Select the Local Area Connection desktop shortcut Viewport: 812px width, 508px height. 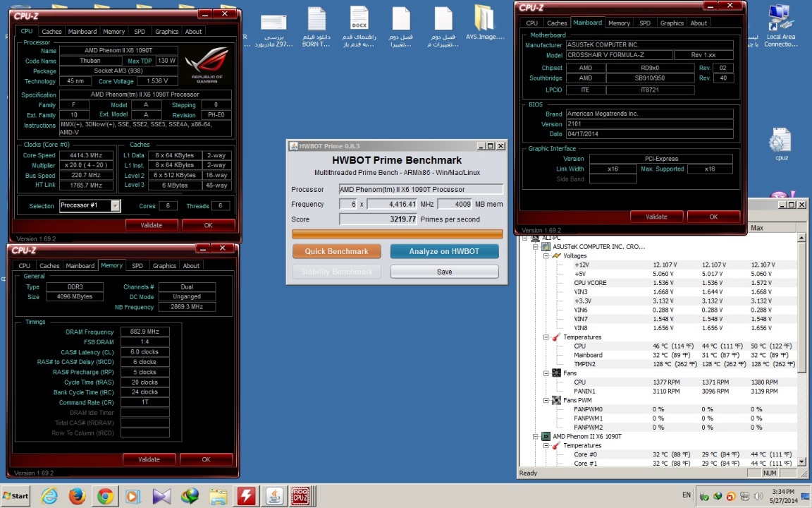coord(780,26)
